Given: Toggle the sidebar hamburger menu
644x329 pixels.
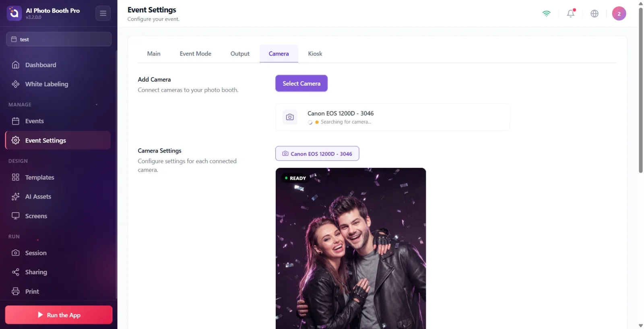Looking at the screenshot, I should coord(103,13).
